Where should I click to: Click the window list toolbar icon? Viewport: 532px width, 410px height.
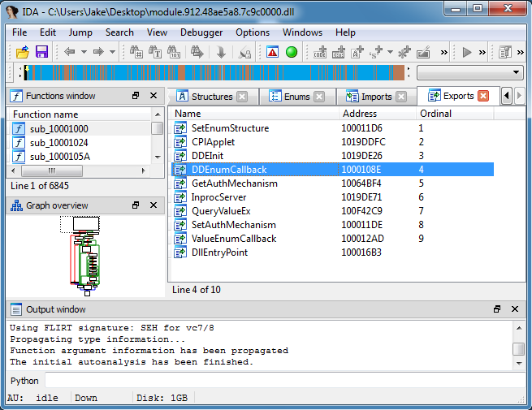point(505,52)
